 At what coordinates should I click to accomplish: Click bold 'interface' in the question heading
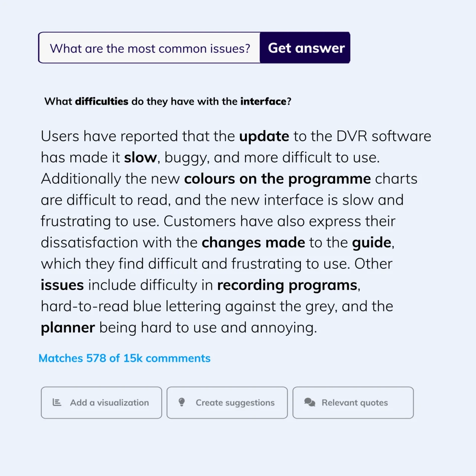[x=263, y=102]
